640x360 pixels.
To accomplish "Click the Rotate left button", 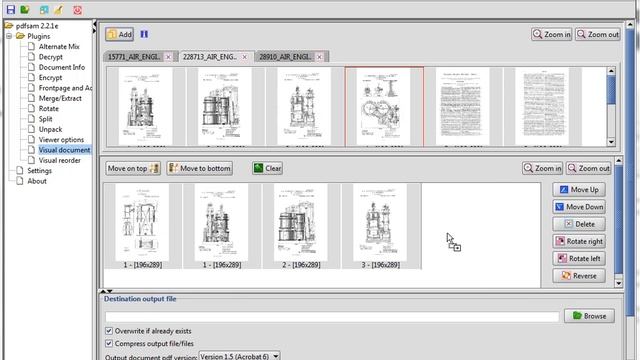I will (x=579, y=258).
